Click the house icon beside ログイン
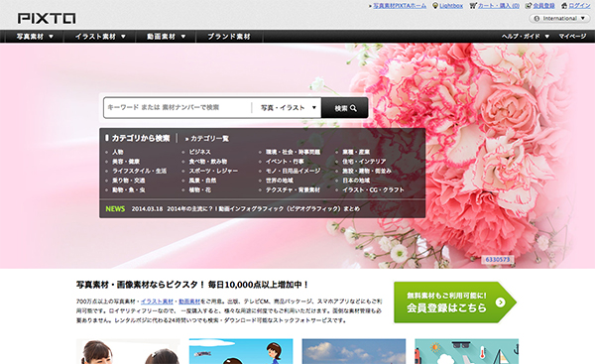The width and height of the screenshot is (595, 364). point(564,6)
